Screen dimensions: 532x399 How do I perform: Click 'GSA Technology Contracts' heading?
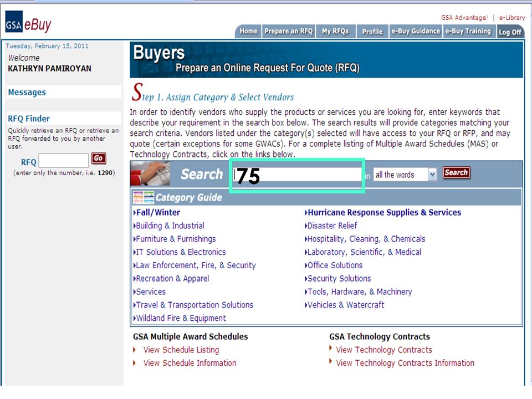(x=380, y=336)
